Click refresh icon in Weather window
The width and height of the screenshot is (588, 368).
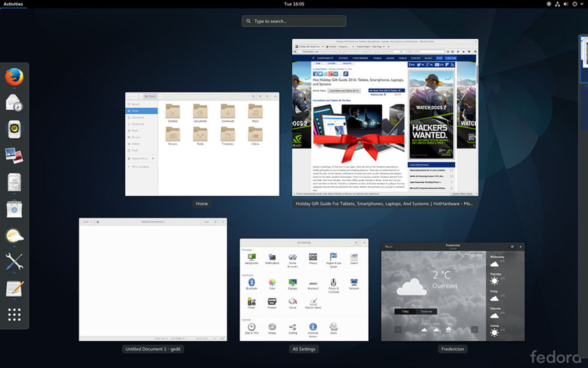click(512, 247)
